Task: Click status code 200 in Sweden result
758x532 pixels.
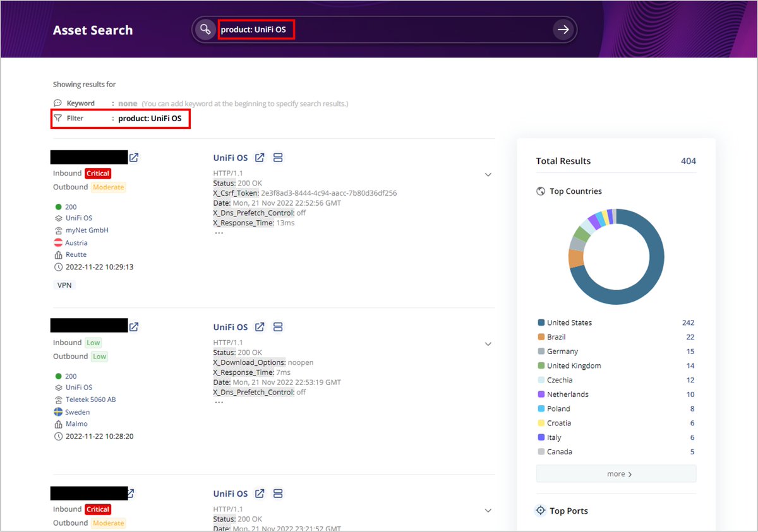Action: click(71, 376)
